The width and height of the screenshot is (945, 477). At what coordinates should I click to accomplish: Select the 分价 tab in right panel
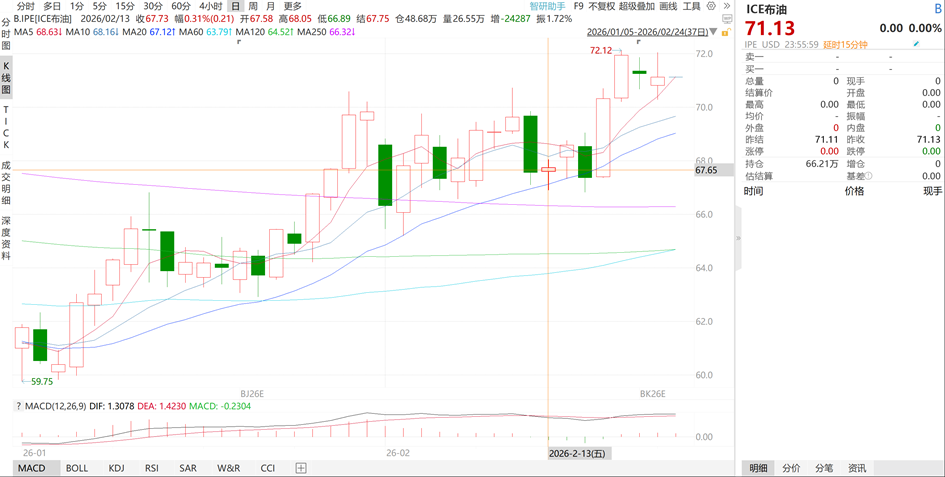pyautogui.click(x=791, y=468)
